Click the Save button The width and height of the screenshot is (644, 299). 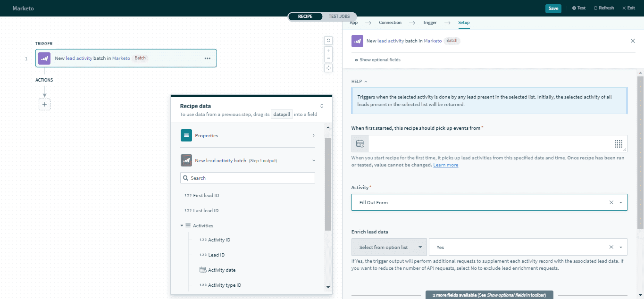[553, 8]
